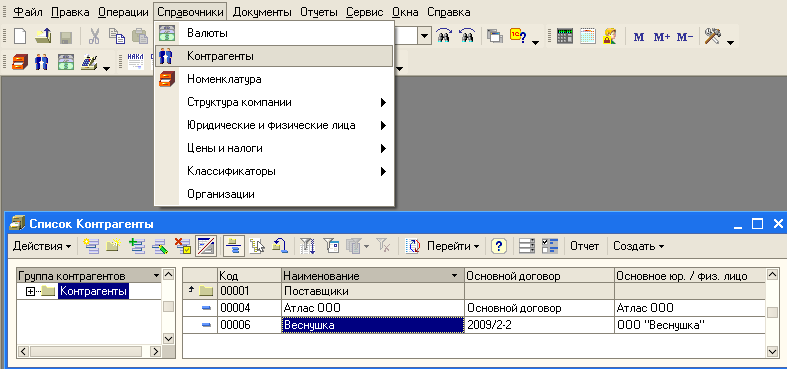Select Контрагенты from the Справочники menu
This screenshot has height=369, width=787.
(x=274, y=56)
